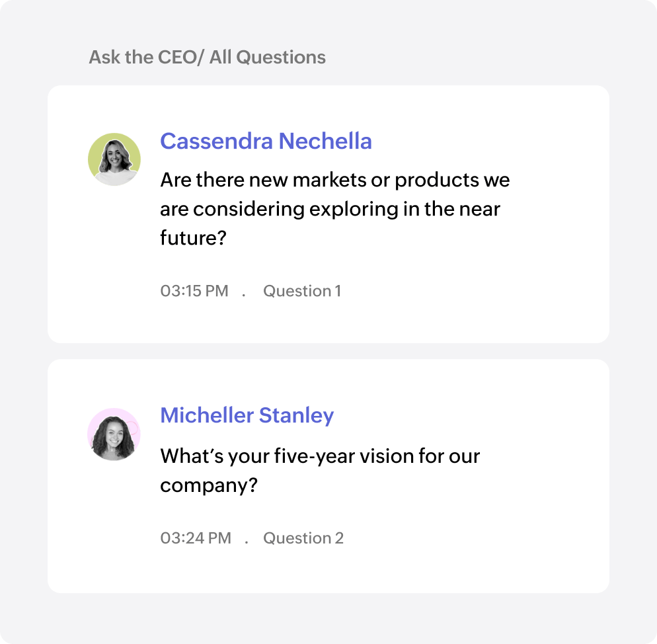The height and width of the screenshot is (644, 657).
Task: Go to the Ask the CEO breadcrumb
Action: 143,58
